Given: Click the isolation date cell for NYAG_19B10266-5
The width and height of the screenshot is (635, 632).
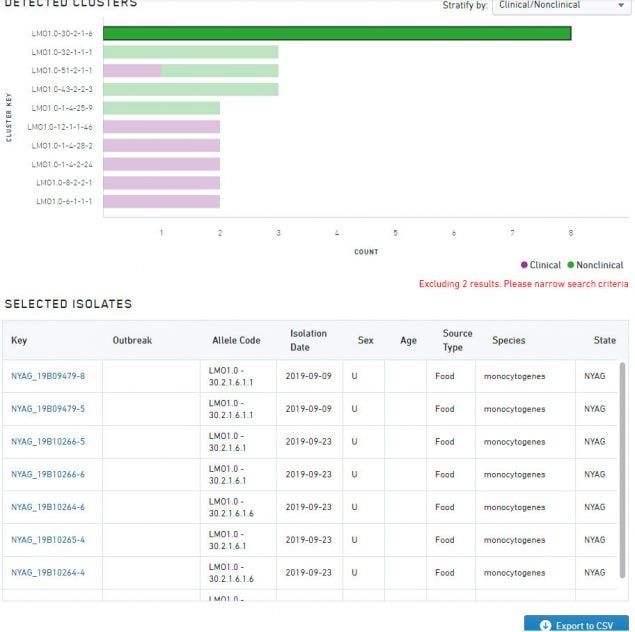Looking at the screenshot, I should pyautogui.click(x=309, y=442).
